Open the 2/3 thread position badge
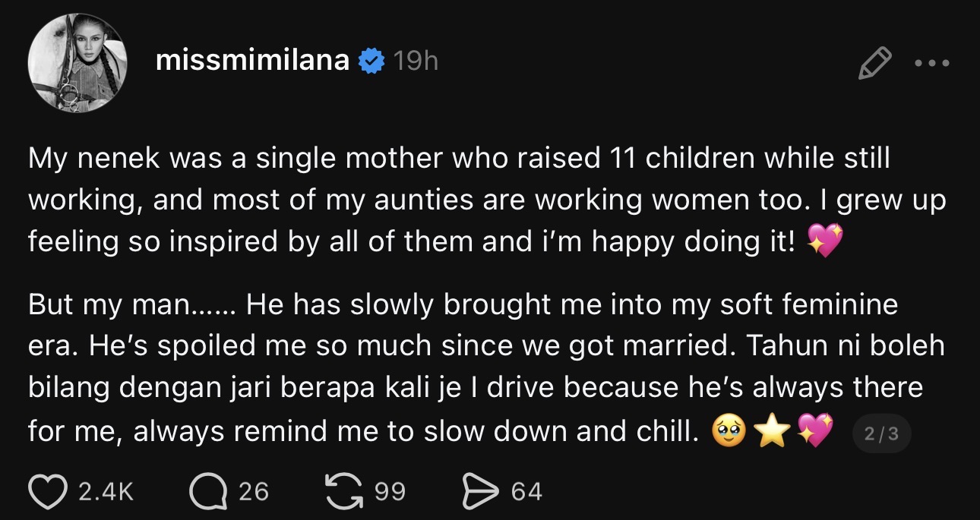Screen dimensions: 980x520 (x=881, y=433)
